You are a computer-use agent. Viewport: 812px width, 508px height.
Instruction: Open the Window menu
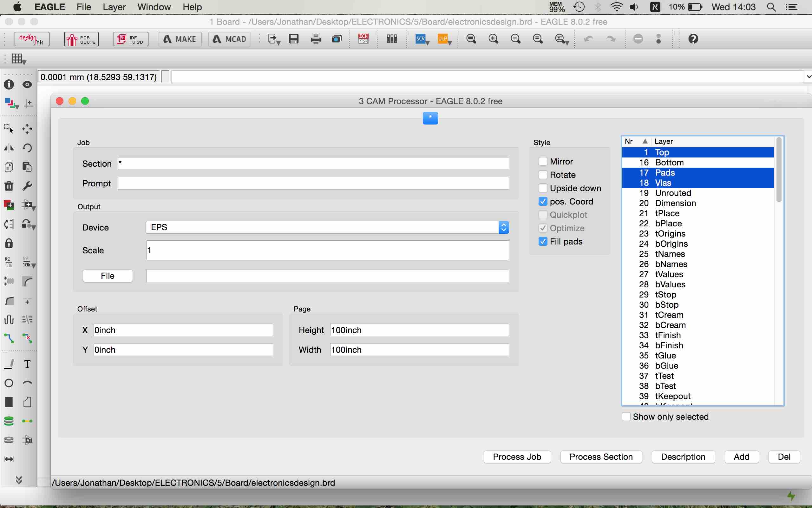tap(154, 7)
